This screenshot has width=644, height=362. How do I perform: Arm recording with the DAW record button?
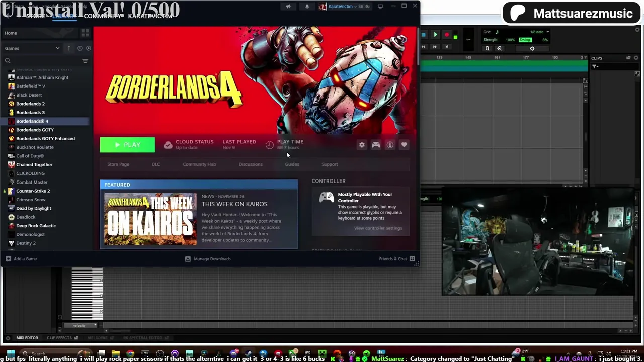click(446, 35)
